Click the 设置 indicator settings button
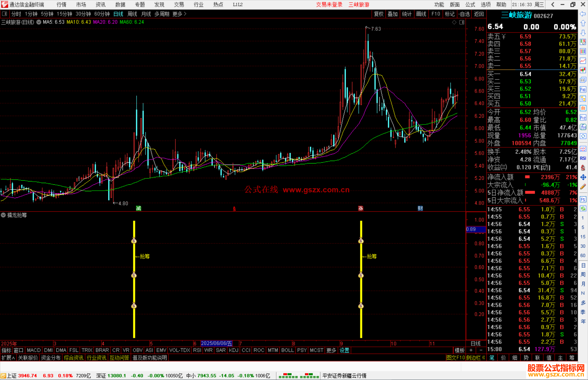588x380 pixels. tap(344, 350)
